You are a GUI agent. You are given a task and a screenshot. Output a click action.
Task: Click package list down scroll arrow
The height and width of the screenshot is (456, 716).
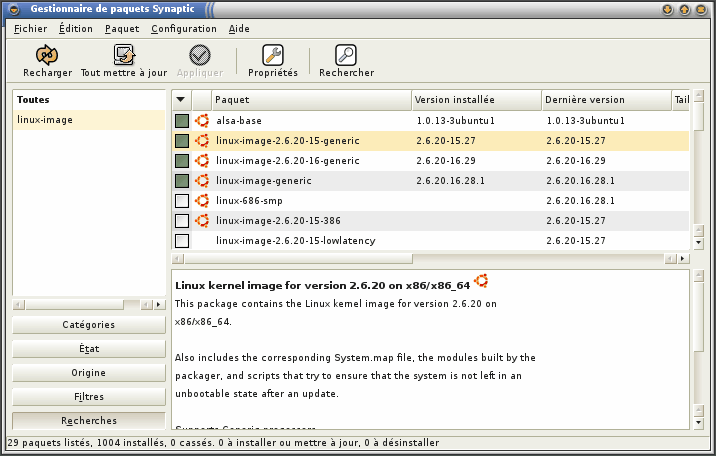click(x=698, y=242)
